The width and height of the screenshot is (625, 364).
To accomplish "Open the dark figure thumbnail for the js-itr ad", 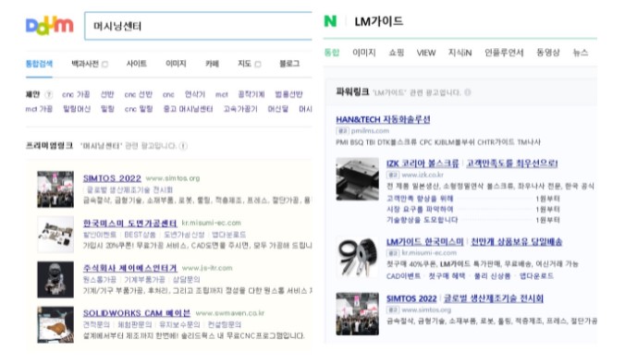I will [x=55, y=280].
